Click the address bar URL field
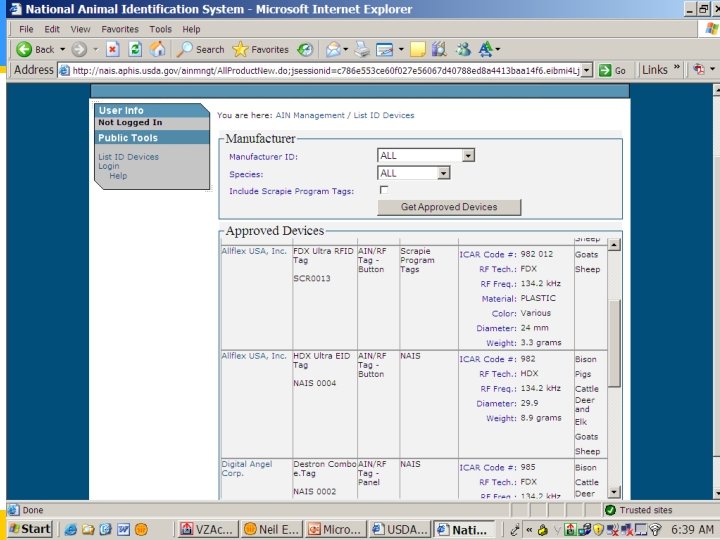This screenshot has width=720, height=540. click(326, 70)
